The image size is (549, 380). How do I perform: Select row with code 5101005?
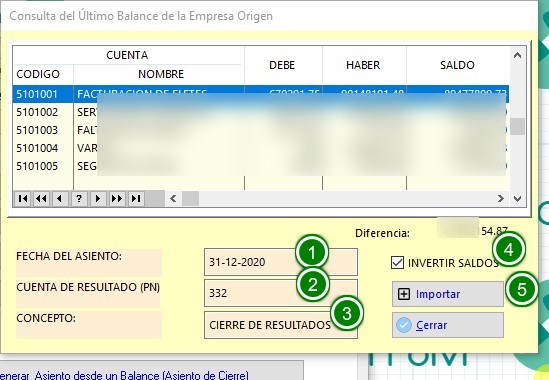(260, 166)
